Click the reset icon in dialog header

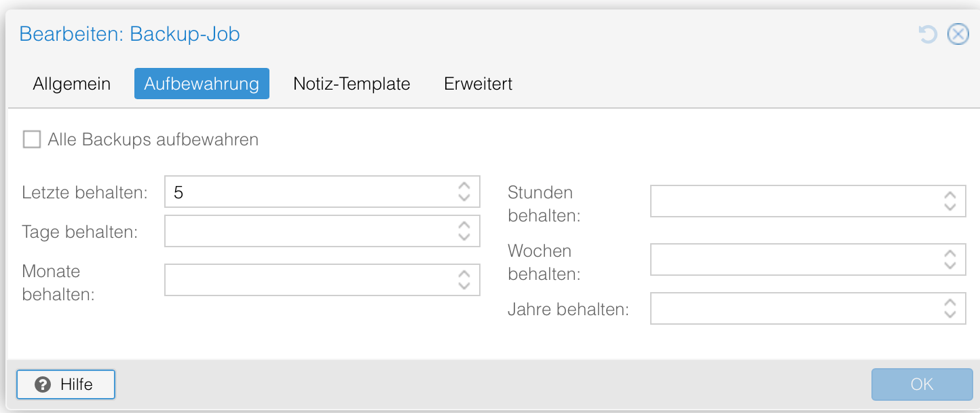[x=928, y=34]
